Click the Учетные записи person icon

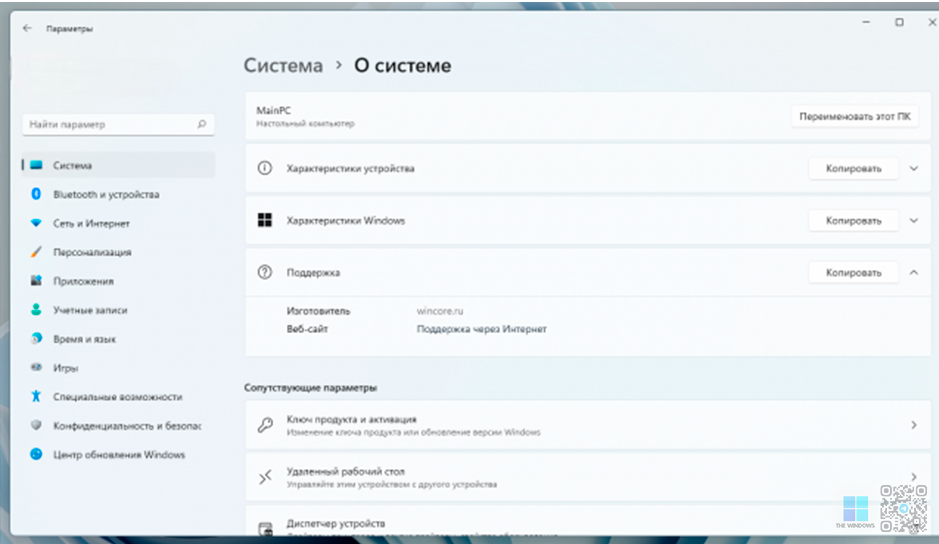37,309
